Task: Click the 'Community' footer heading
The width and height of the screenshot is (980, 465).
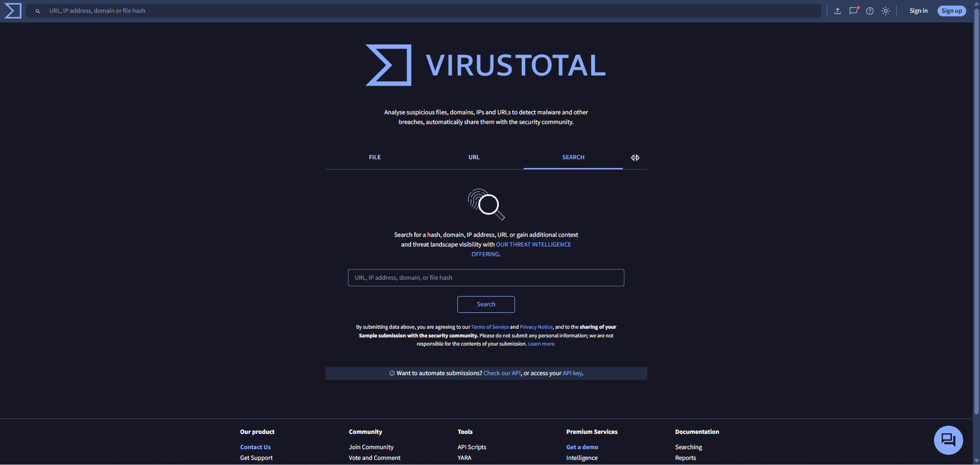Action: click(365, 432)
